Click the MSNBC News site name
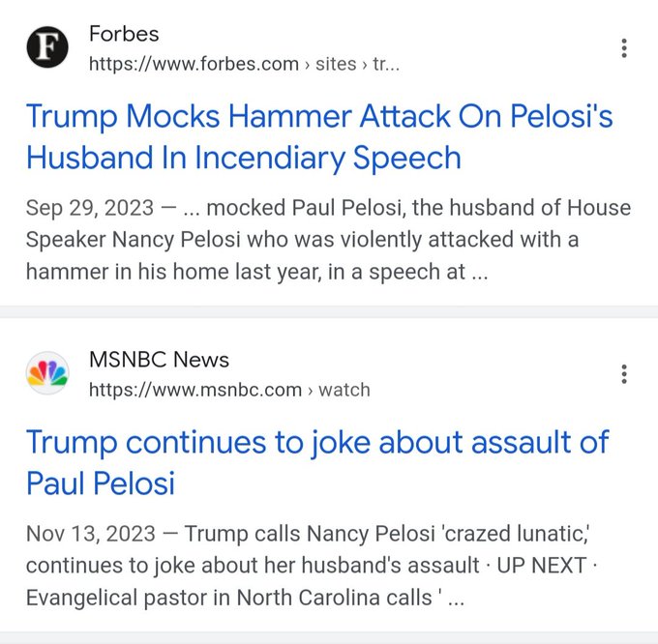658x644 pixels. click(x=159, y=360)
